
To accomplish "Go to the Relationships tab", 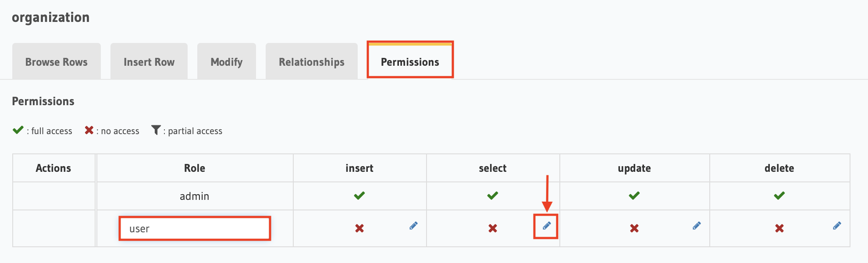I will [x=312, y=61].
